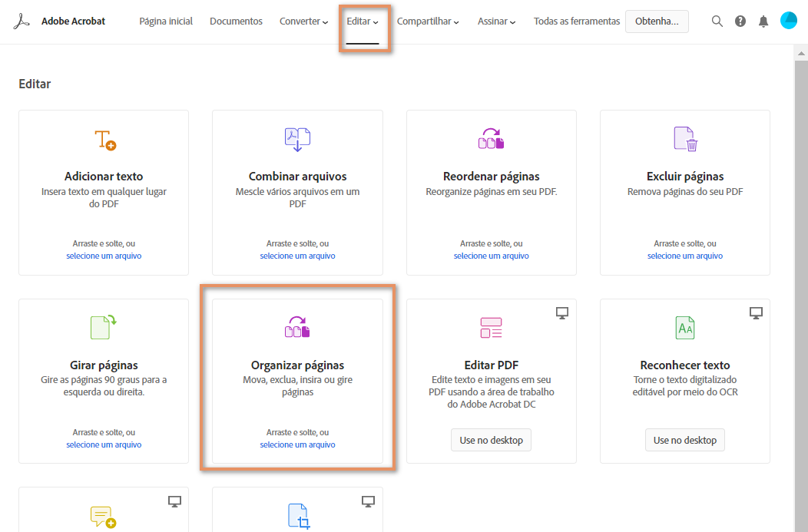Open your profile avatar menu

click(x=788, y=21)
